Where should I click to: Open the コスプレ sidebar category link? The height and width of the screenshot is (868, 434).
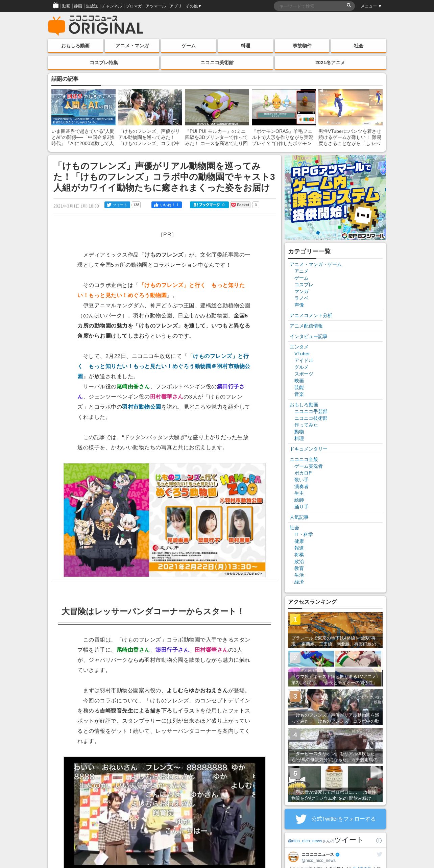tap(304, 285)
